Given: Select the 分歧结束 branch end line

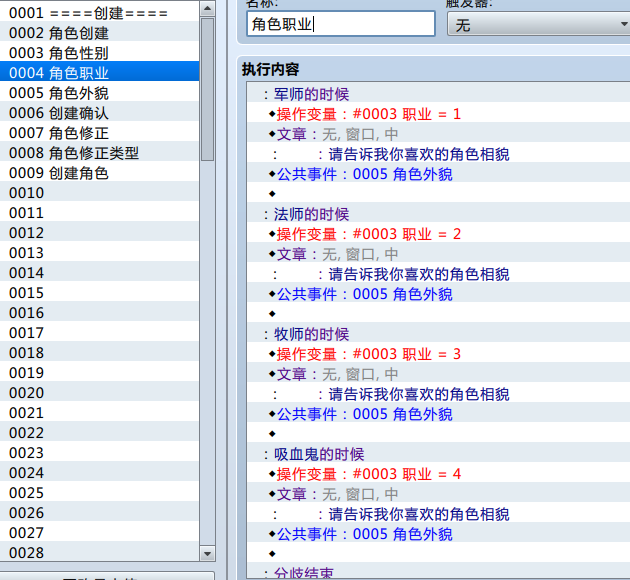Looking at the screenshot, I should [439, 572].
